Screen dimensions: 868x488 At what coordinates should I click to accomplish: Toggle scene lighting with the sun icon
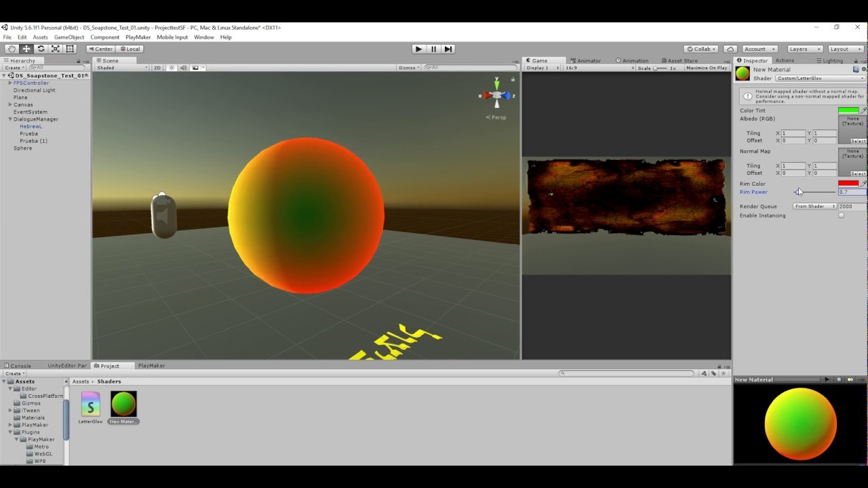point(172,68)
